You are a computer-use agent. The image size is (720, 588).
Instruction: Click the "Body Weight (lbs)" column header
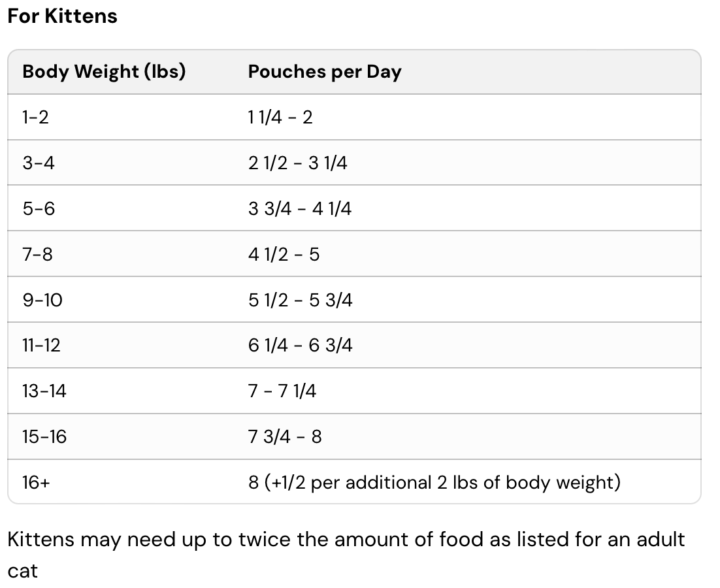(104, 72)
